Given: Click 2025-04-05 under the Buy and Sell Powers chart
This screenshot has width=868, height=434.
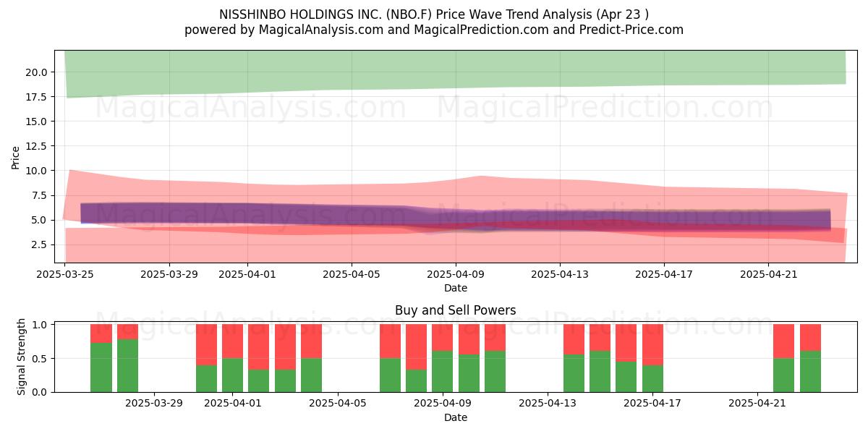Looking at the screenshot, I should 338,404.
